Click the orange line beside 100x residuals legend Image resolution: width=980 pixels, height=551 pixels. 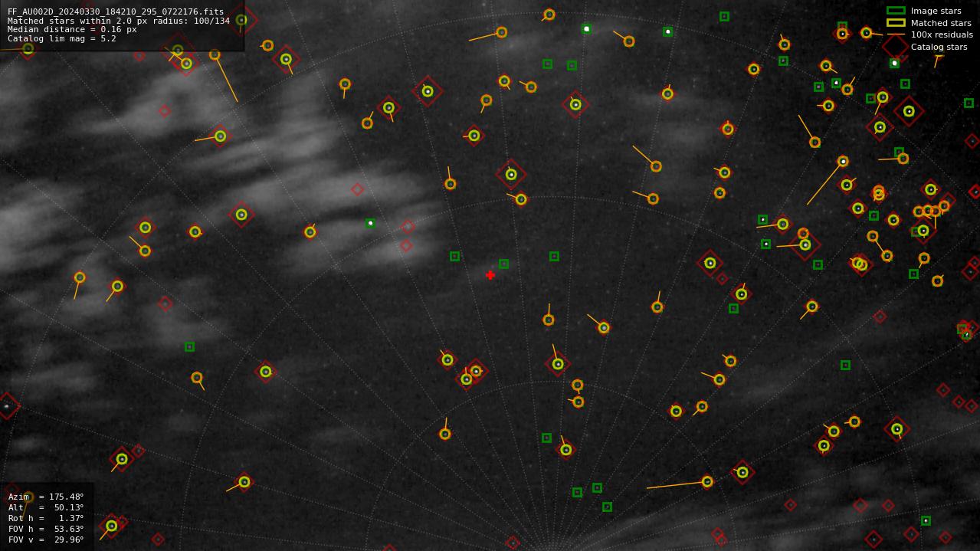(896, 34)
